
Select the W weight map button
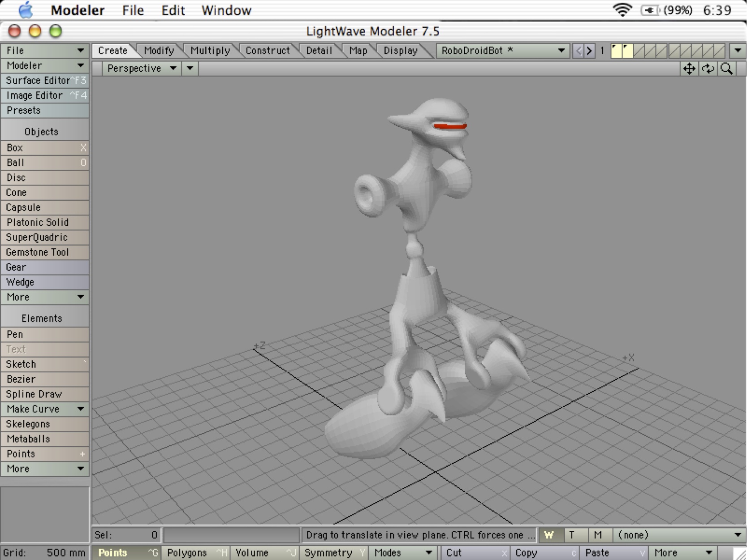coord(549,535)
